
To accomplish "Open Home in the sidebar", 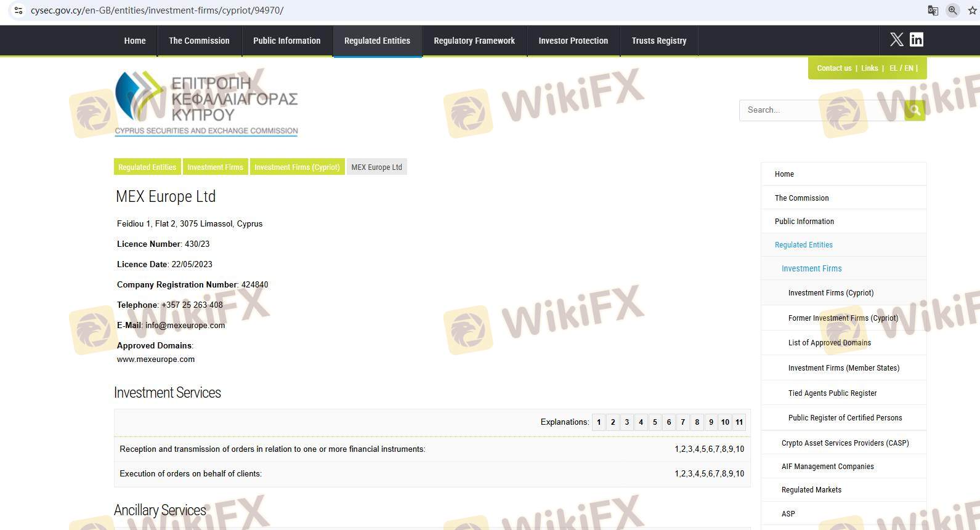I will [844, 174].
